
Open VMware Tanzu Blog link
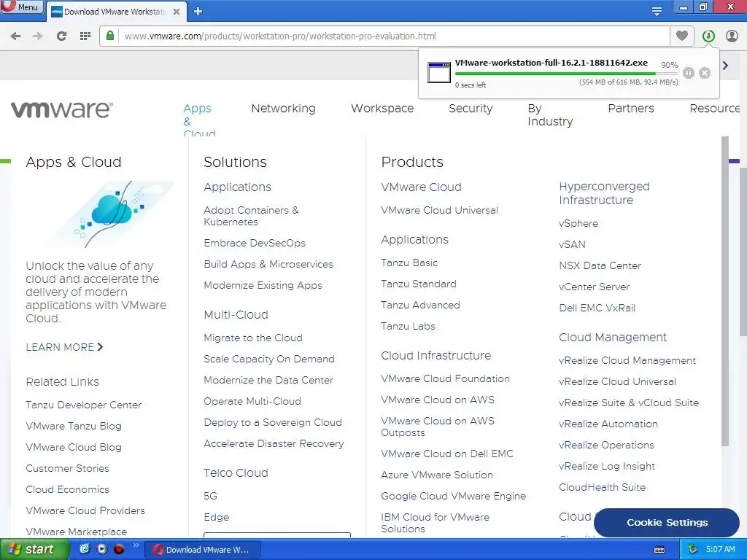(x=74, y=426)
